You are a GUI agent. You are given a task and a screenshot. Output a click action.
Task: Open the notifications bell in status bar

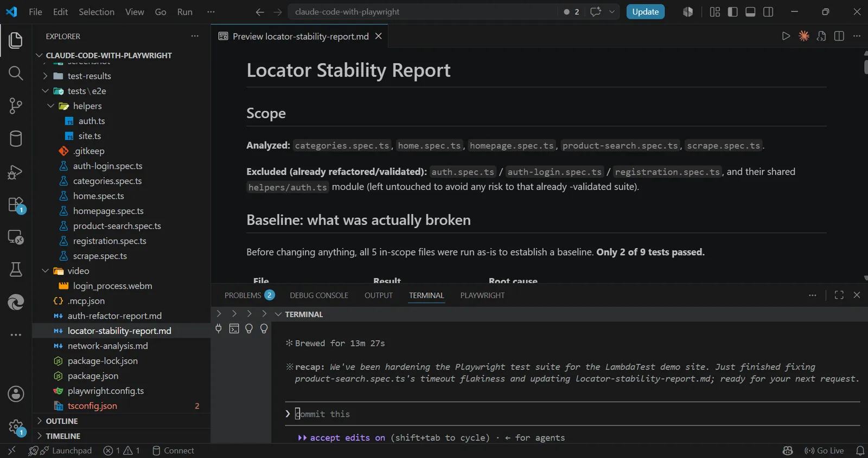pos(860,450)
